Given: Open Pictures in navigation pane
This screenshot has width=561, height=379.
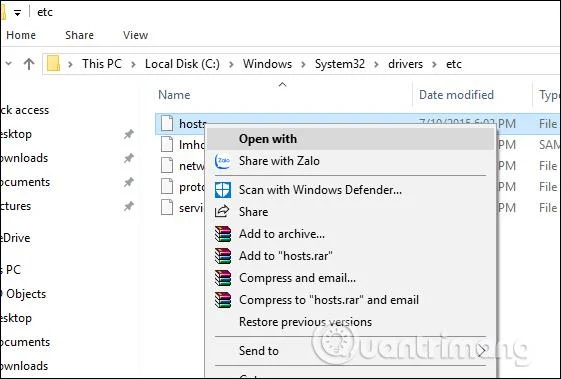Looking at the screenshot, I should point(15,206).
